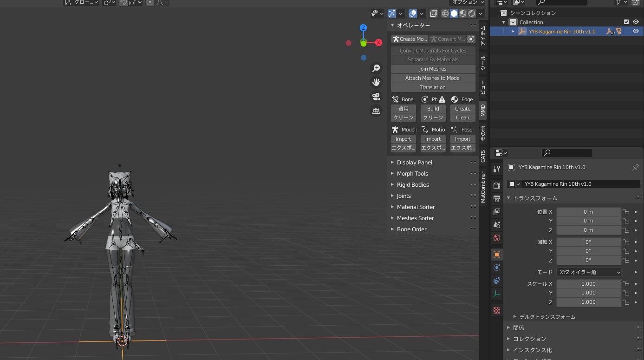Viewport: 644px width, 360px height.
Task: Open the Tool properties tab icon
Action: [x=497, y=169]
